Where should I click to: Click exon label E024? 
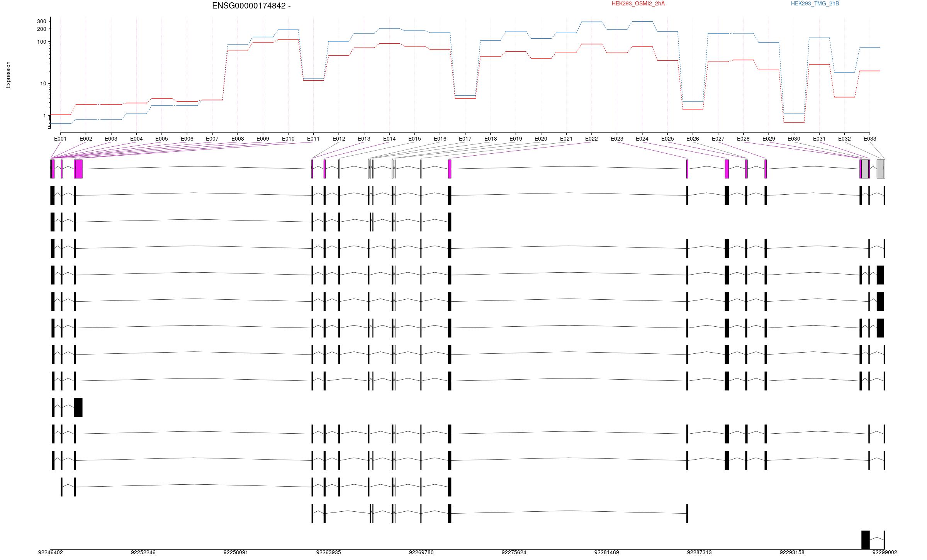642,139
